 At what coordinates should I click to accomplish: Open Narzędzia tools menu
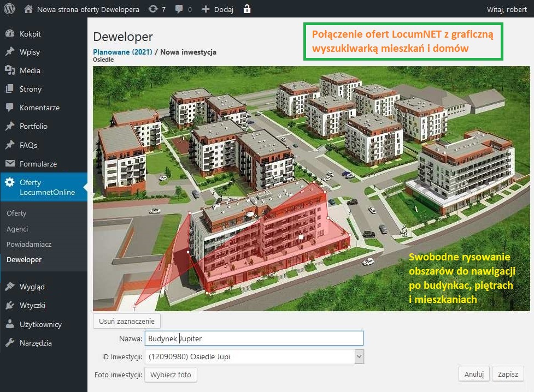(36, 343)
